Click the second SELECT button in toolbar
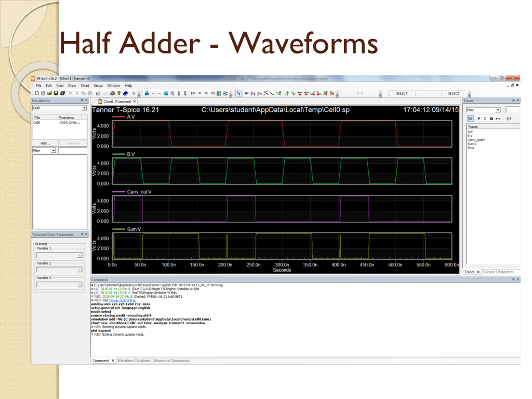Screen dimensions: 532x399 tap(454, 93)
